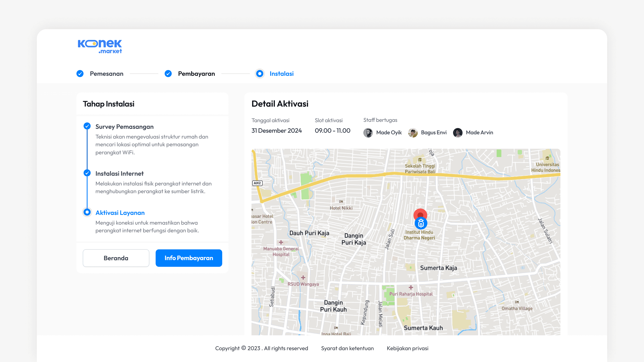Open the Syarat dan ketentuan link
The image size is (644, 362).
[347, 348]
